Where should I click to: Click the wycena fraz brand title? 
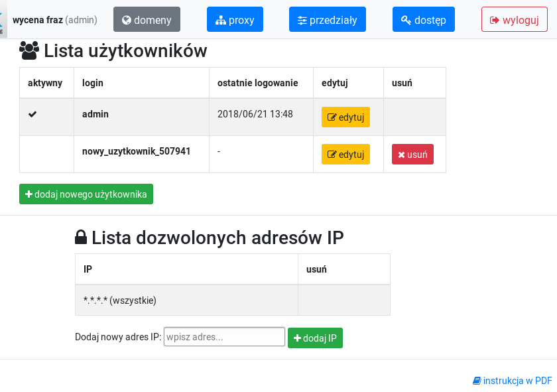coord(37,20)
